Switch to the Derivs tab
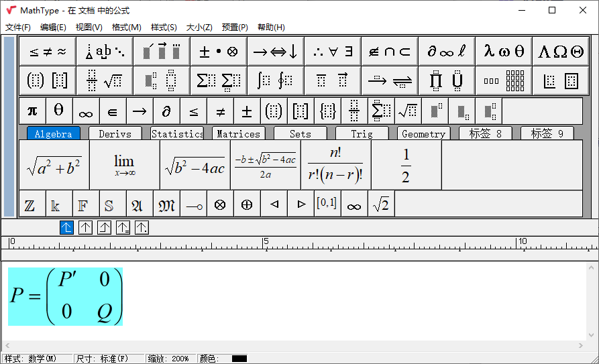The height and width of the screenshot is (364, 599). 115,133
